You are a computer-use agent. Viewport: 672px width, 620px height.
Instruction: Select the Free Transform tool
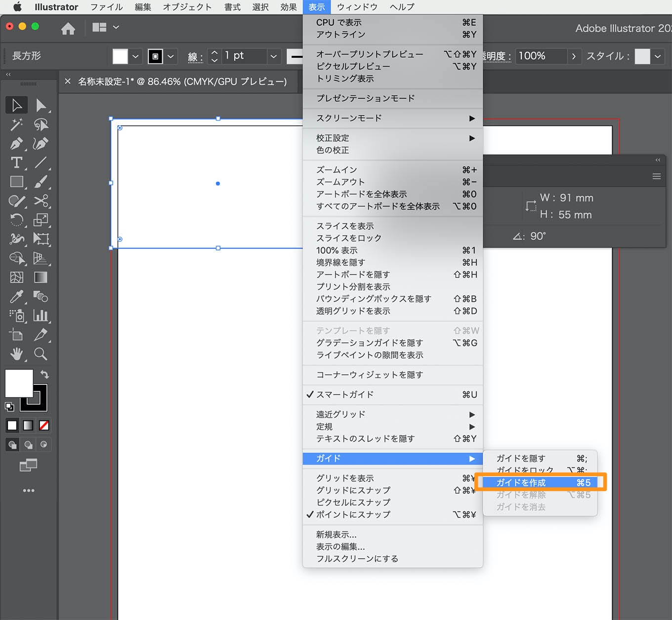pyautogui.click(x=41, y=239)
